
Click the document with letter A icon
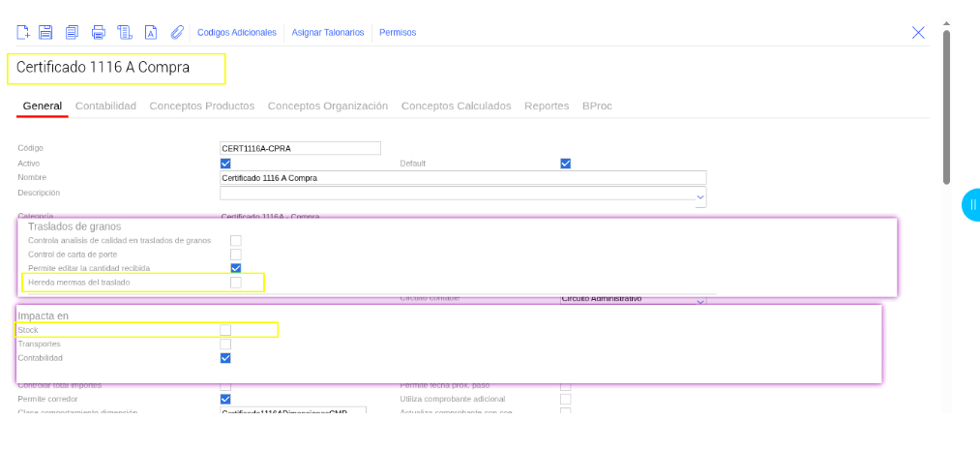point(151,32)
